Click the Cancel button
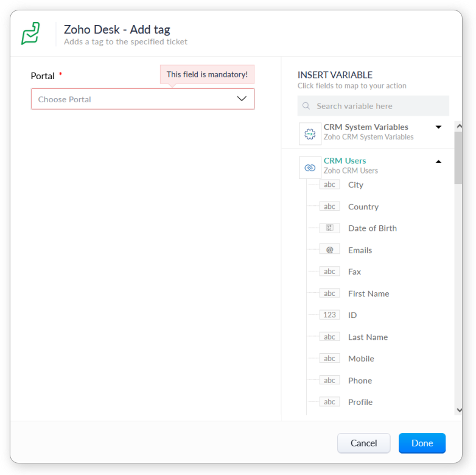The height and width of the screenshot is (475, 476). click(363, 443)
